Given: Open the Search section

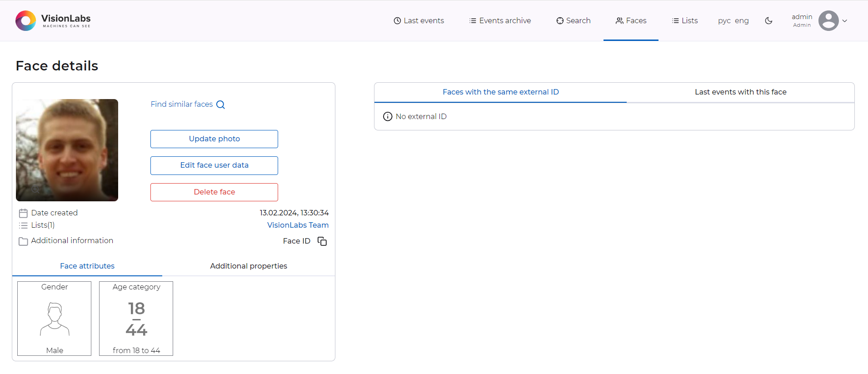Looking at the screenshot, I should (573, 20).
